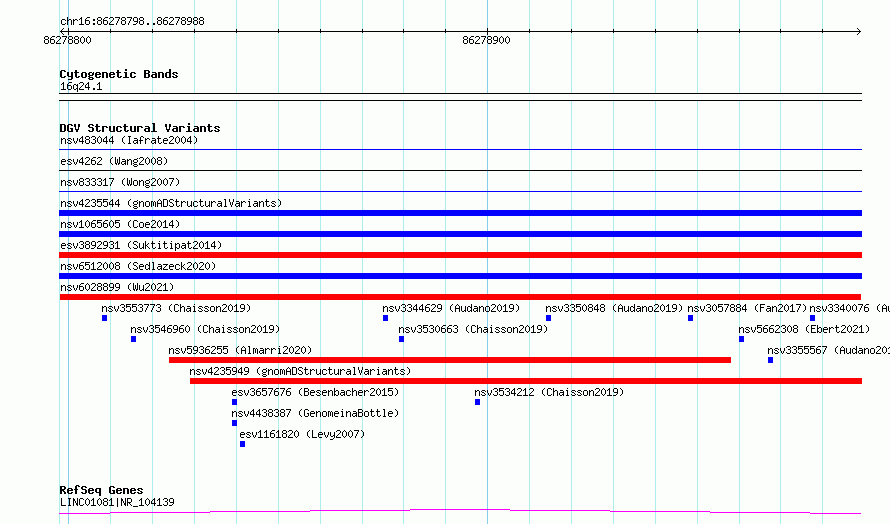Select the 16q24.1 band label

(81, 86)
